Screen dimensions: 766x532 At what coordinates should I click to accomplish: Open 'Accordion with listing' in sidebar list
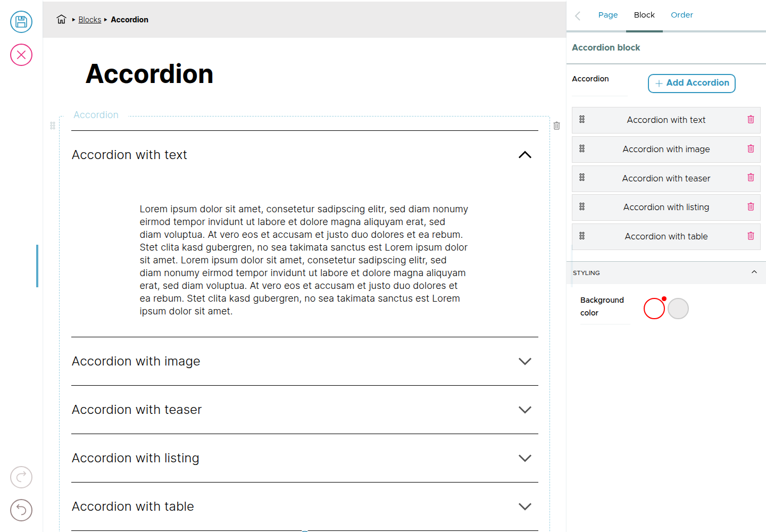coord(666,207)
